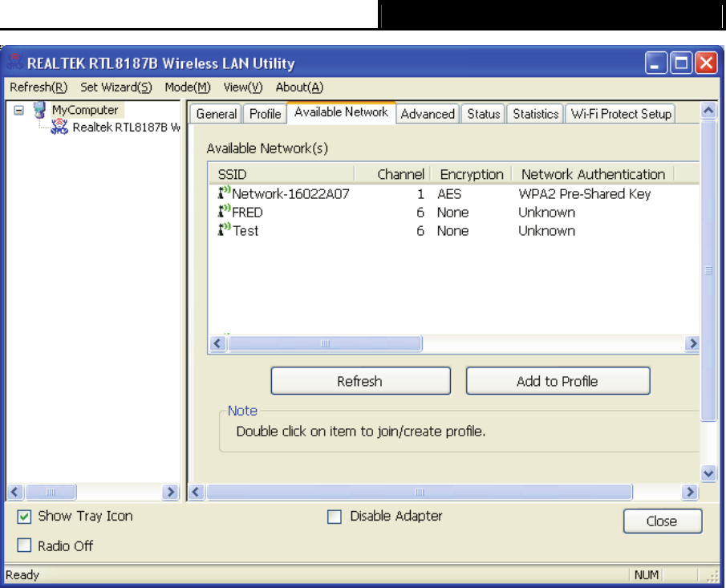The height and width of the screenshot is (588, 726).
Task: Click the network list horizontal scrollbar thumb
Action: click(325, 343)
